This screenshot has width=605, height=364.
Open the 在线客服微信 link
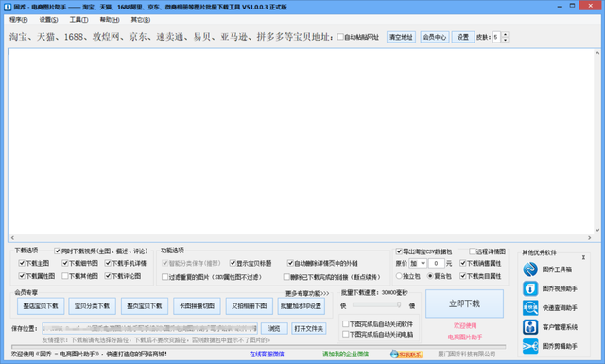pos(267,354)
